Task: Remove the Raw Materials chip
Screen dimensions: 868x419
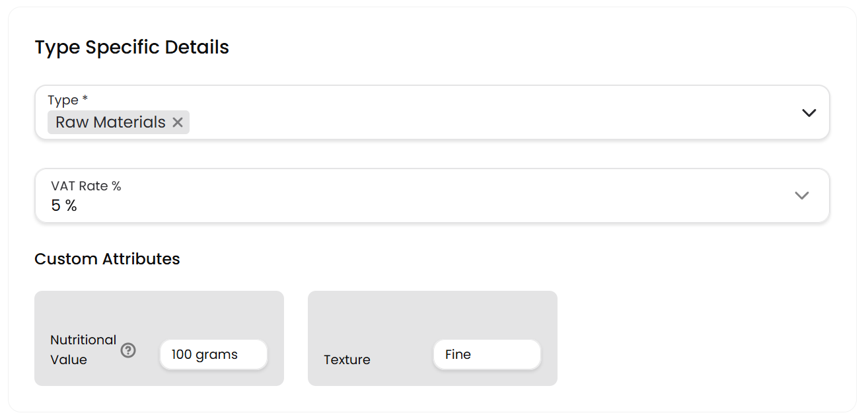Action: tap(177, 122)
